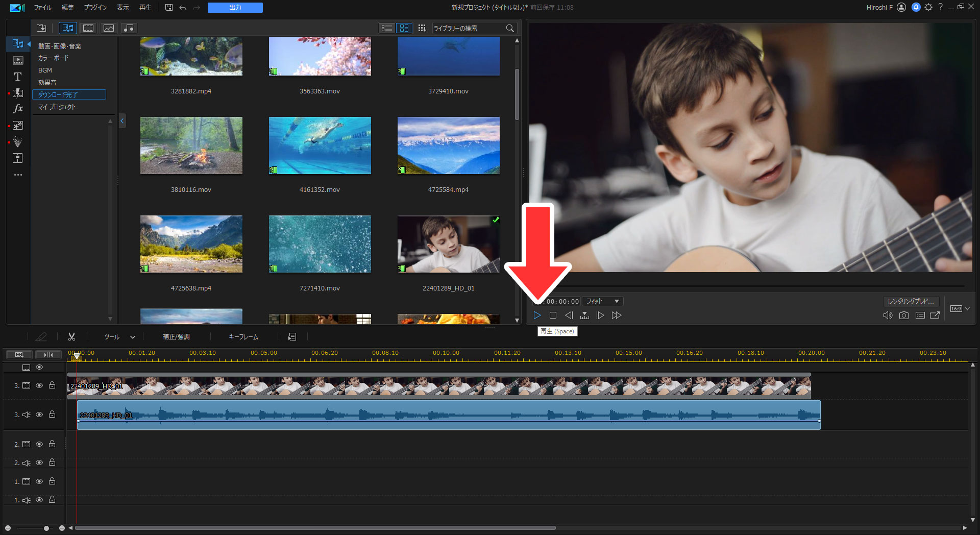Image resolution: width=980 pixels, height=535 pixels.
Task: Open the Media Room in left sidebar
Action: pos(18,44)
